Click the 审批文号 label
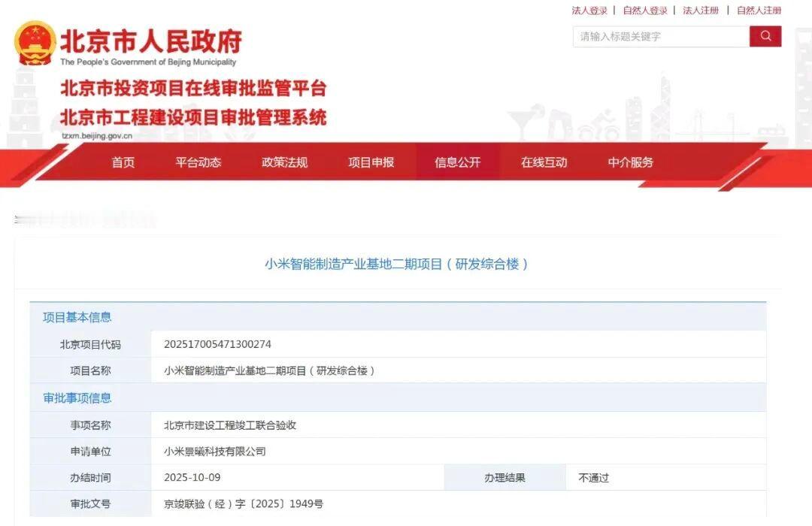The height and width of the screenshot is (526, 812). 91,503
